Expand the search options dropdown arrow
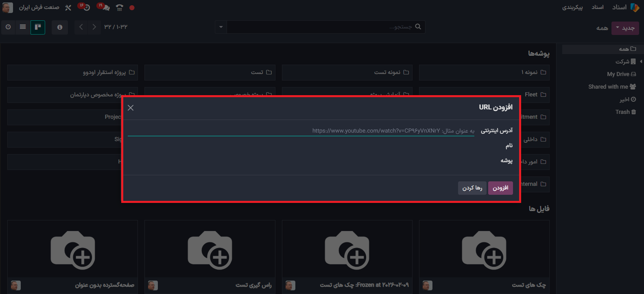644x294 pixels. [221, 27]
